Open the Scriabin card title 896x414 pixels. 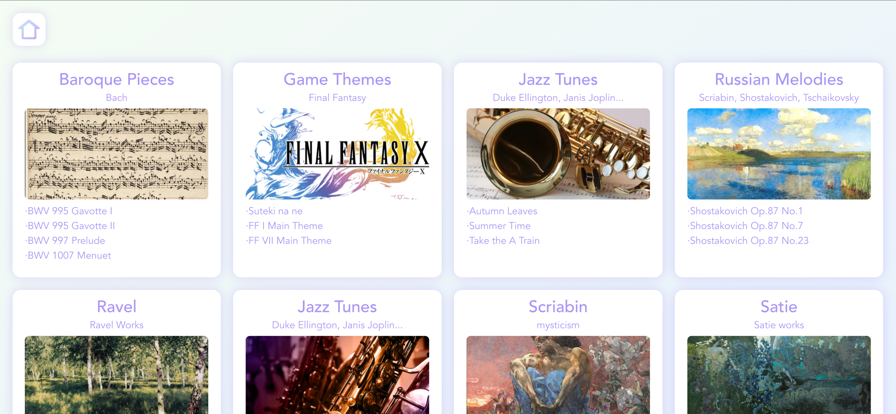pos(558,307)
